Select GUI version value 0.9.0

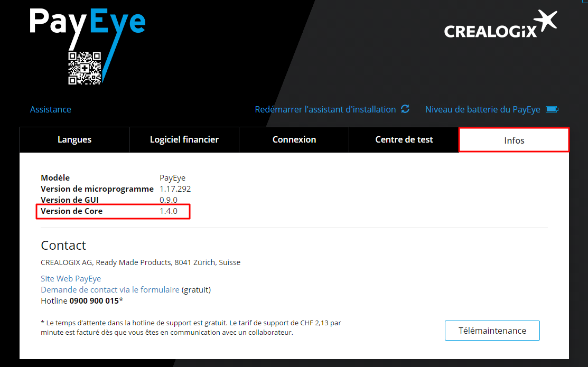click(x=169, y=200)
